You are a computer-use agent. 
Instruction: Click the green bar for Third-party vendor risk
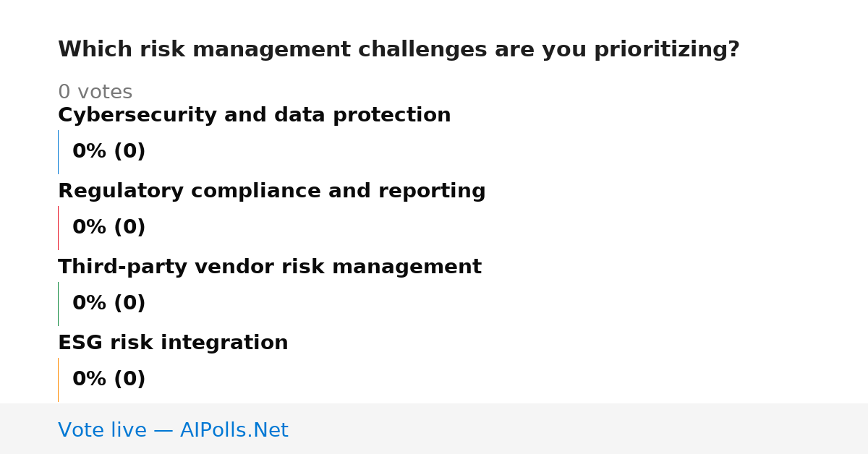pyautogui.click(x=58, y=304)
